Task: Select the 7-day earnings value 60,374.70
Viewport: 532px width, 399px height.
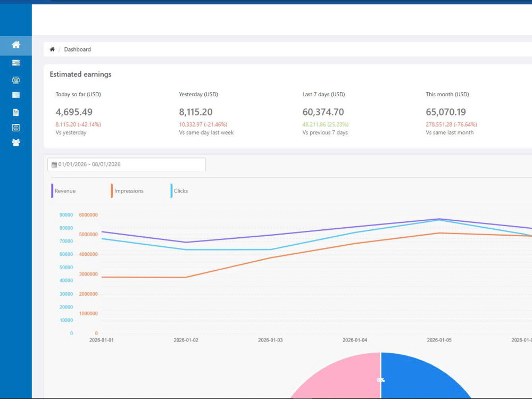Action: 323,112
